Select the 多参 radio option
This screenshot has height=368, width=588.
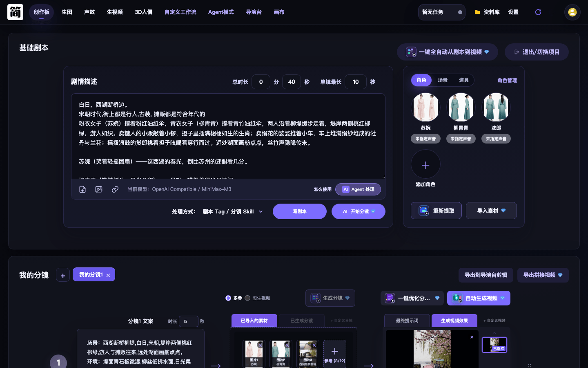228,298
